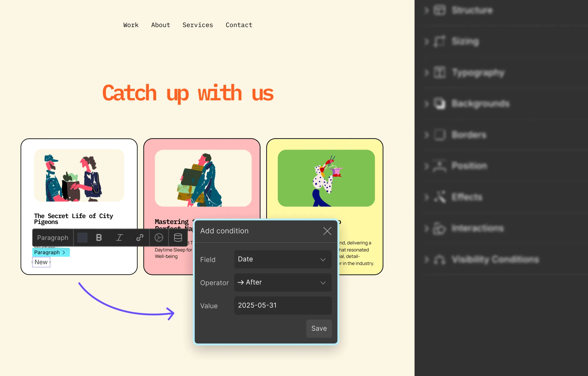This screenshot has width=588, height=376.
Task: Open the Services navigation link
Action: [x=198, y=25]
